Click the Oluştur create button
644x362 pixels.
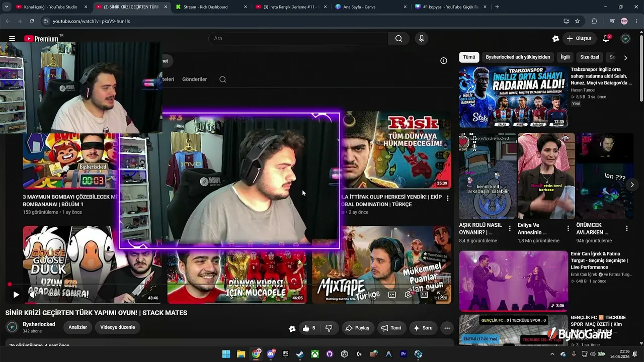(x=579, y=39)
